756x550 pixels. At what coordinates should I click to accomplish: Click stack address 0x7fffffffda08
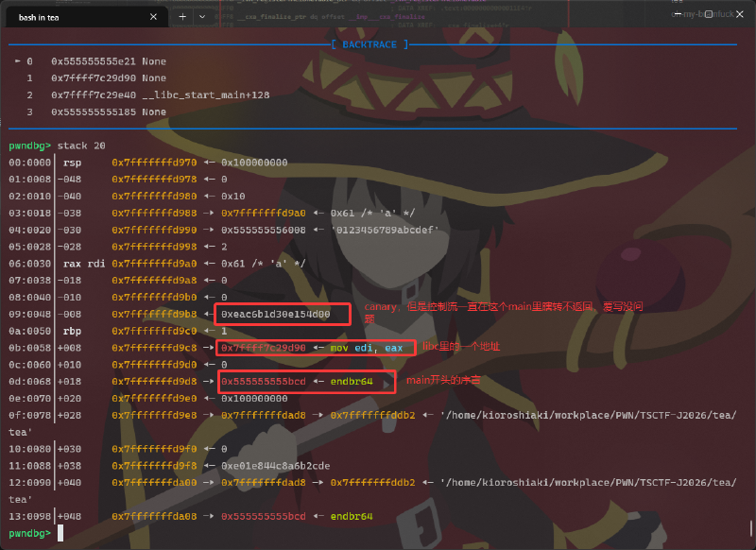(154, 516)
